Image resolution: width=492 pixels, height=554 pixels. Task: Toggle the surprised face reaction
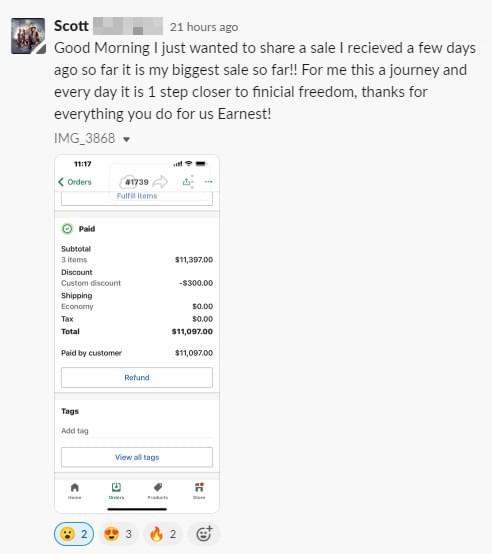point(74,534)
